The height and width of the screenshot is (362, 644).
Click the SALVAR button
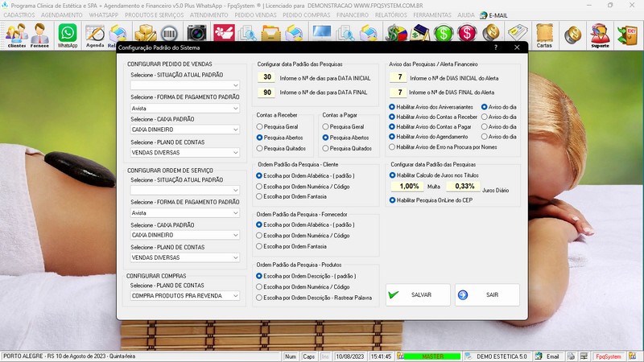(418, 294)
